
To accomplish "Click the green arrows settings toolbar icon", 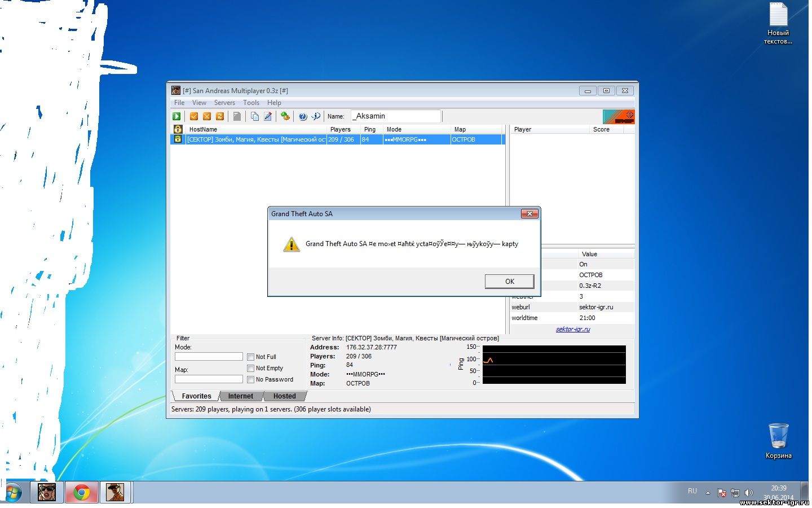I will [285, 116].
